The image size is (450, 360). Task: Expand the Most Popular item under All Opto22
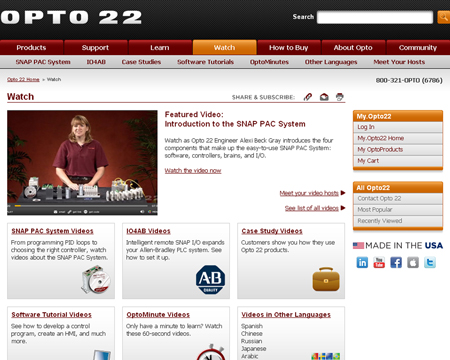398,210
